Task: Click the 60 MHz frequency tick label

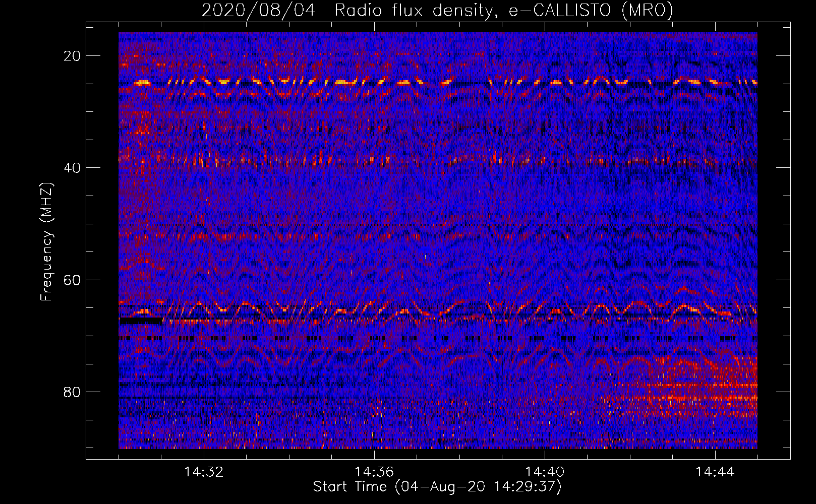Action: click(x=73, y=280)
